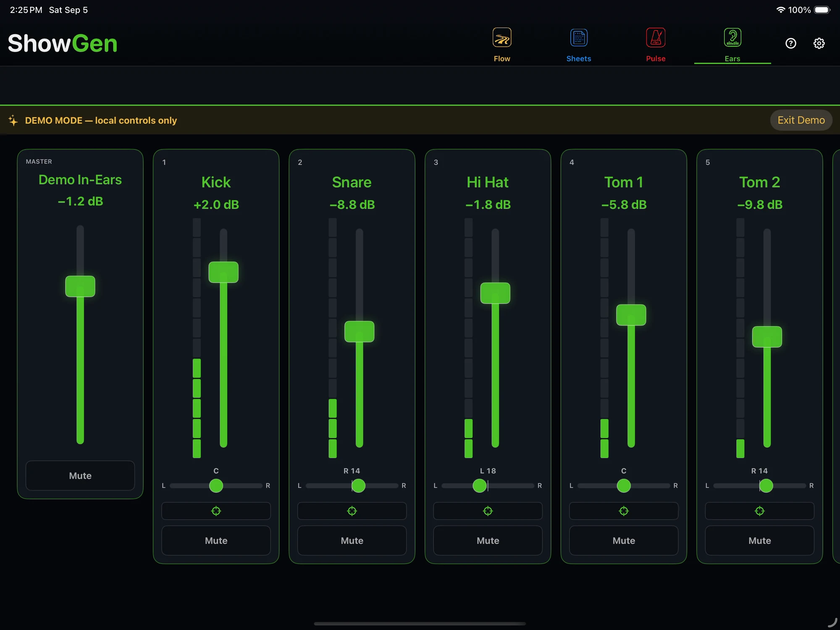
Task: Click the demo mode sparkle icon
Action: (x=13, y=120)
